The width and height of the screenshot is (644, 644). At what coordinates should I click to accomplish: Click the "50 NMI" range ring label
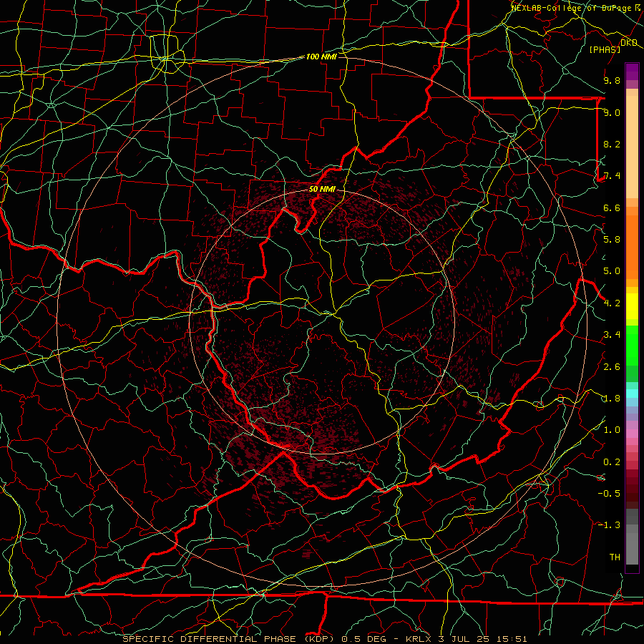(x=322, y=189)
